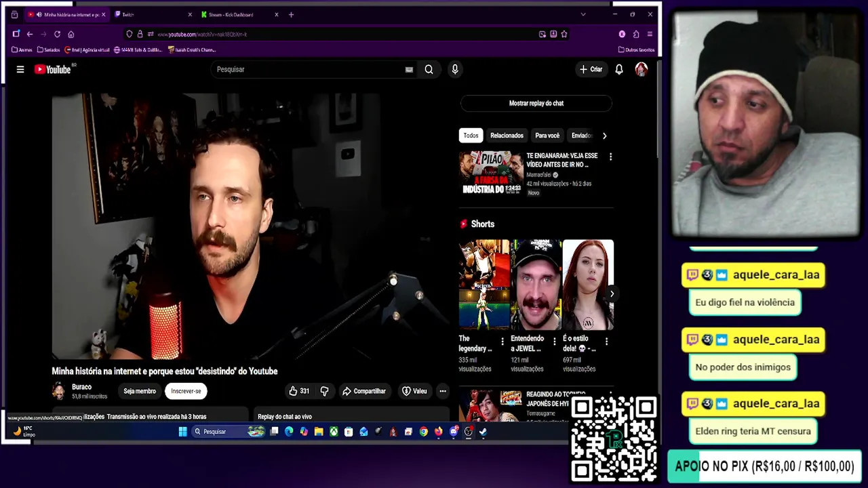Open The legendary short thumbnail

pos(484,284)
